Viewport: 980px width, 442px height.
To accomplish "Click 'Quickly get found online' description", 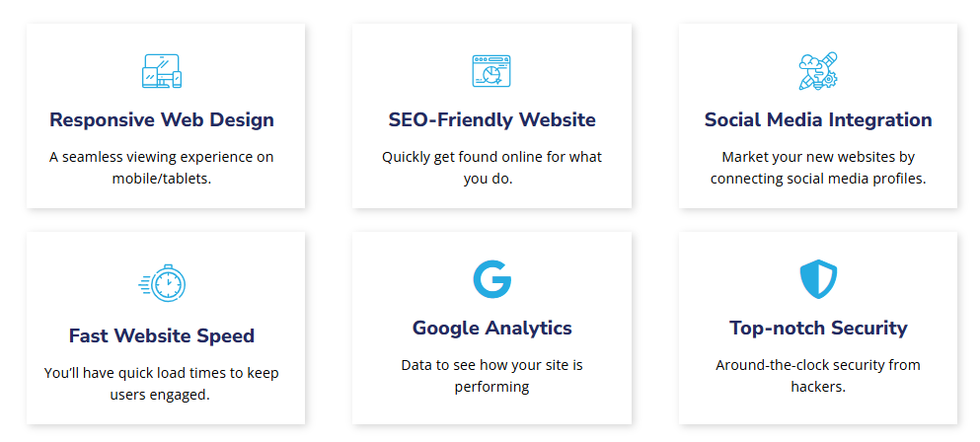I will pos(491,168).
